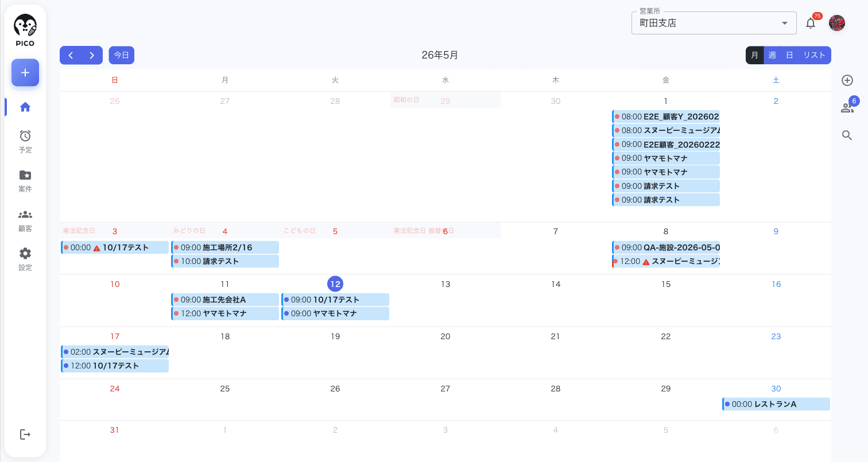Switch to 月 month view
Image resolution: width=868 pixels, height=462 pixels.
point(755,55)
